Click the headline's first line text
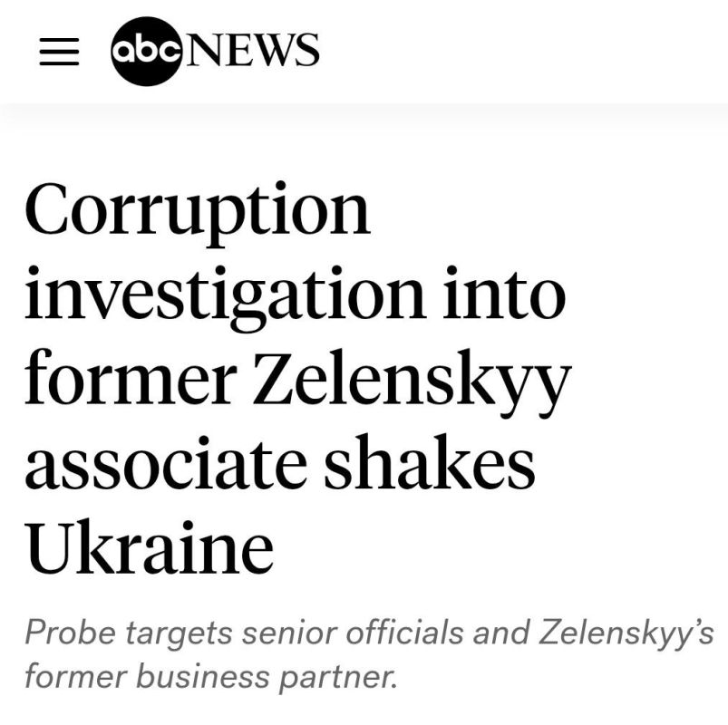The image size is (728, 725). click(x=199, y=207)
